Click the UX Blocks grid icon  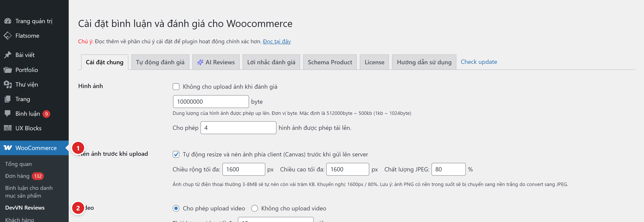coord(8,128)
